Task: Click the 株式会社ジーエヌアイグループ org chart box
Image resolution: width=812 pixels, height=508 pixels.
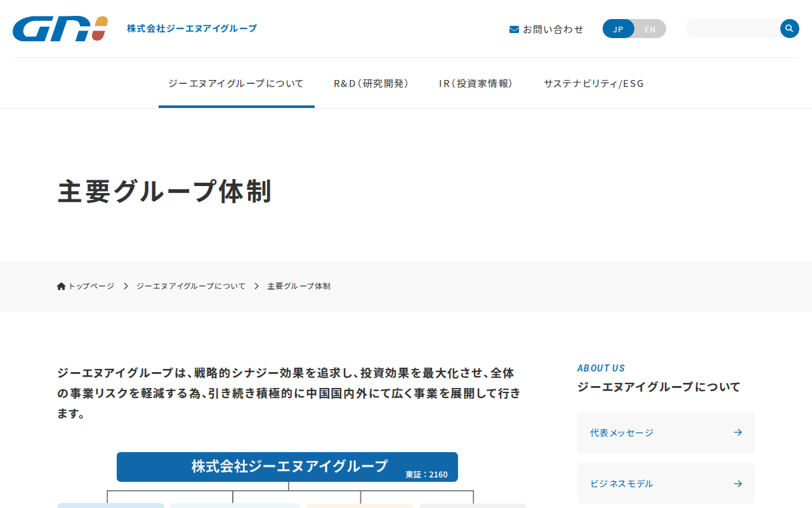Action: click(x=287, y=467)
